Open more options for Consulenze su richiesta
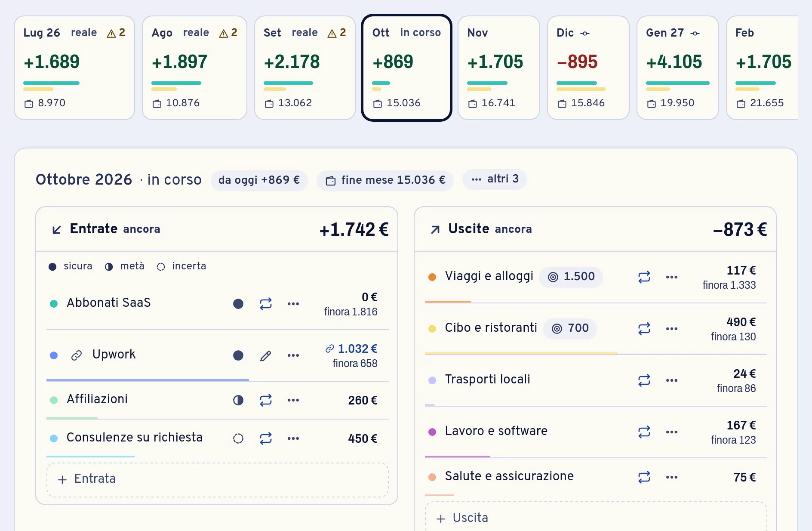Image resolution: width=812 pixels, height=531 pixels. click(293, 438)
